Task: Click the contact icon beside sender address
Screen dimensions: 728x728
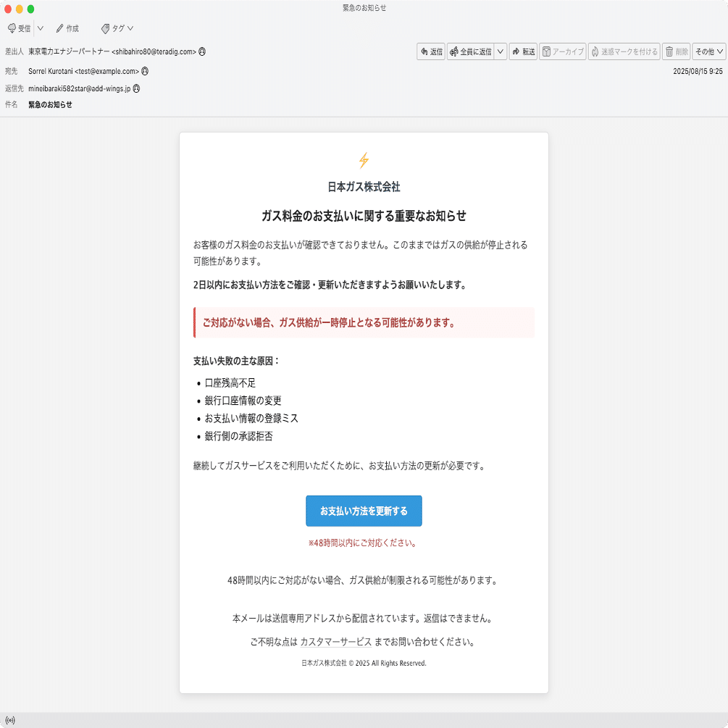Action: click(x=202, y=51)
